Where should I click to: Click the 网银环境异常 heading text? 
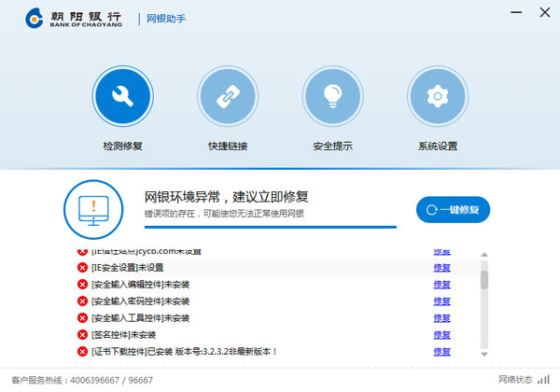pyautogui.click(x=227, y=197)
